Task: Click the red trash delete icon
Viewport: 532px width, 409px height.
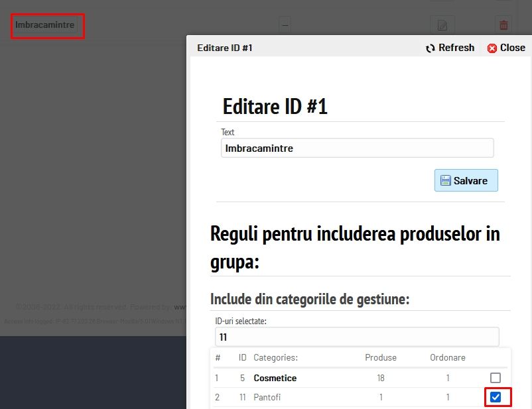Action: point(503,25)
